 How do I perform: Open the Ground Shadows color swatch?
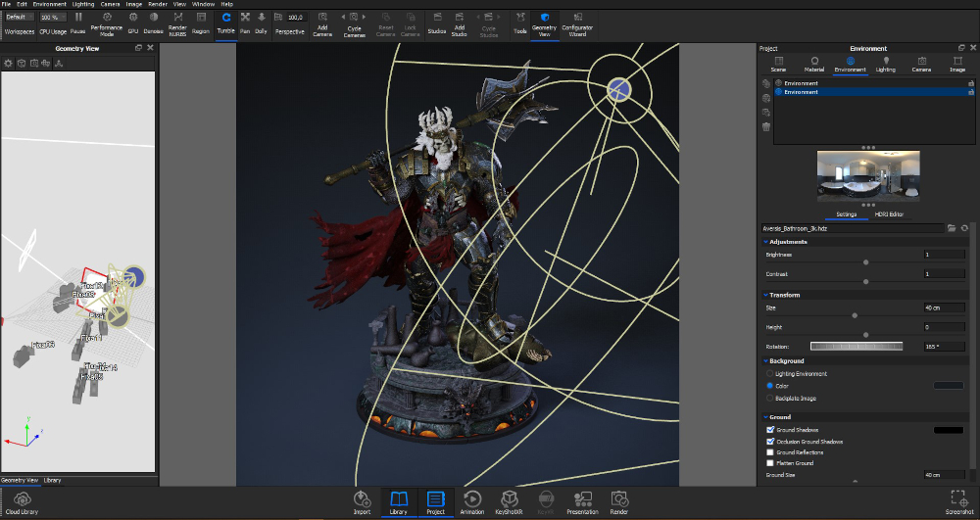point(948,430)
